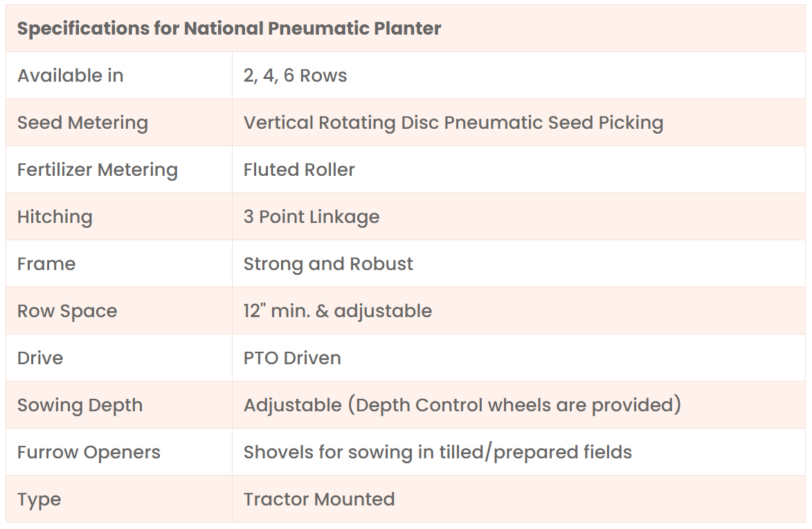Click the 'Strong and Robust' value
This screenshot has width=812, height=529.
pyautogui.click(x=328, y=264)
